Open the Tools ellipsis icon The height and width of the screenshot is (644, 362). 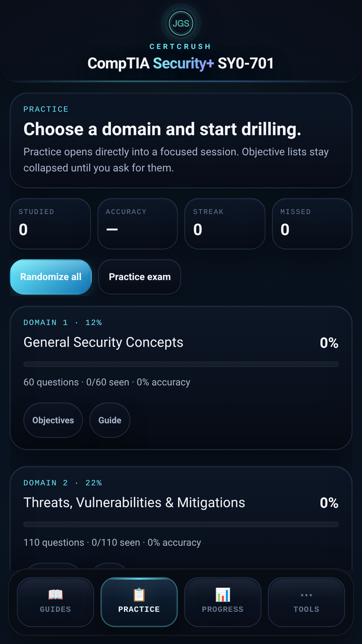coord(306,596)
